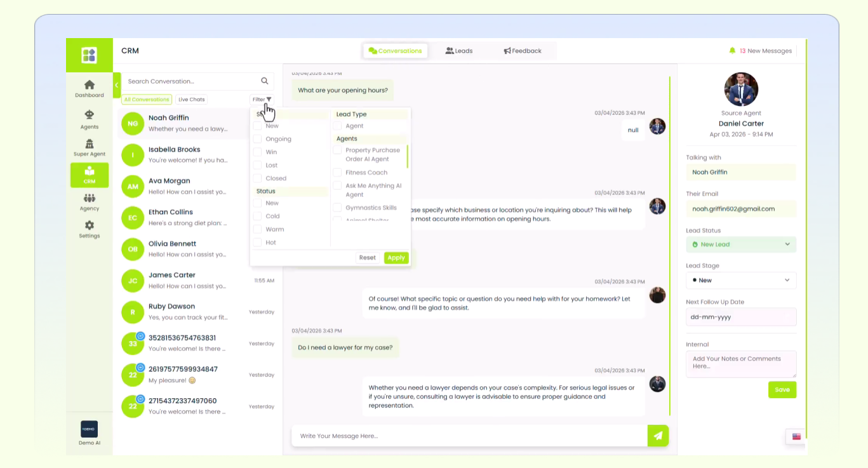868x468 pixels.
Task: Click the notification bell icon
Action: pos(732,51)
